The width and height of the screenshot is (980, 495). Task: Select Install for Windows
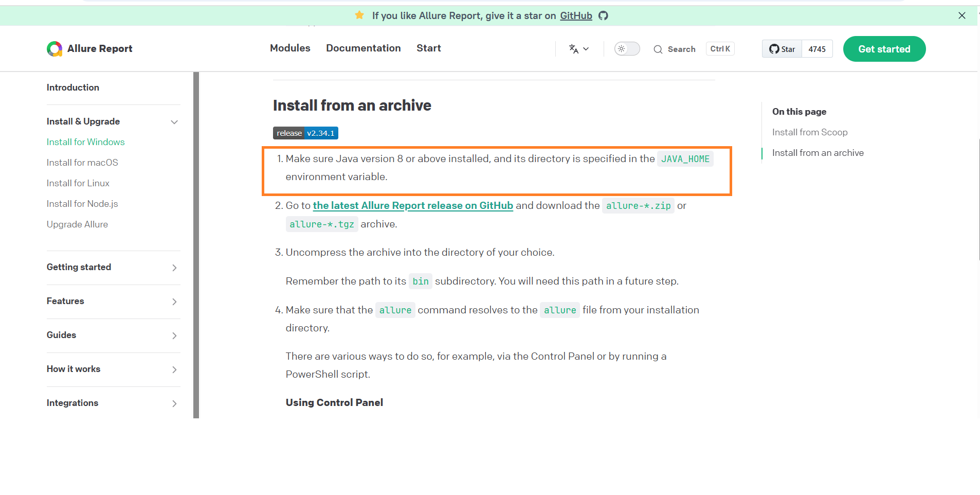86,142
